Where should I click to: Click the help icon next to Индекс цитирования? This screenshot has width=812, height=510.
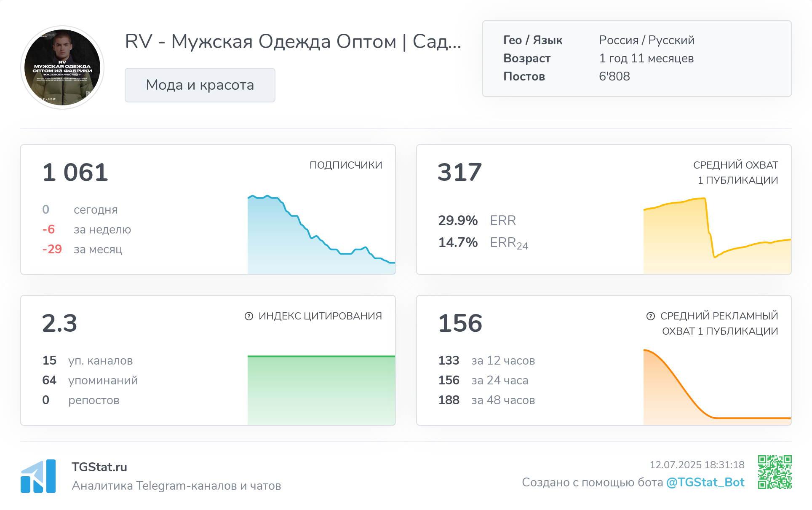[x=249, y=316]
